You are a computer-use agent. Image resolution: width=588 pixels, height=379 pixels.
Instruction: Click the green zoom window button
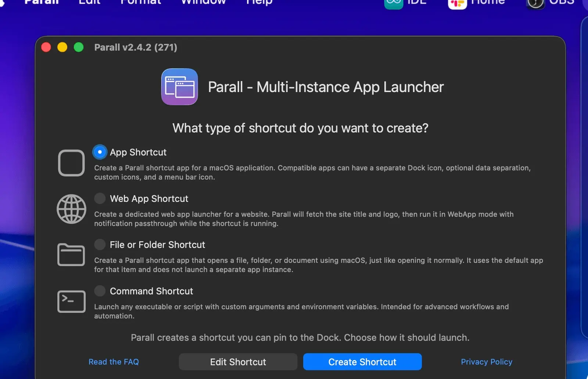tap(79, 47)
